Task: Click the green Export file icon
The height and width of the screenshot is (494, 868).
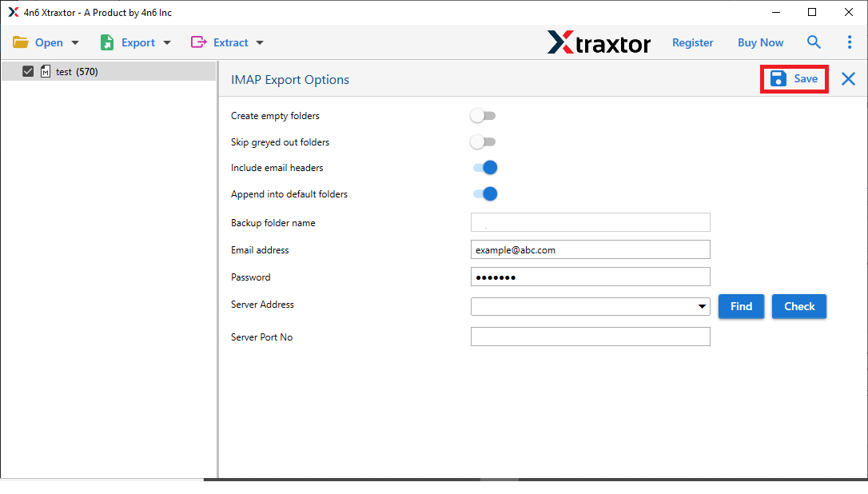Action: click(107, 42)
